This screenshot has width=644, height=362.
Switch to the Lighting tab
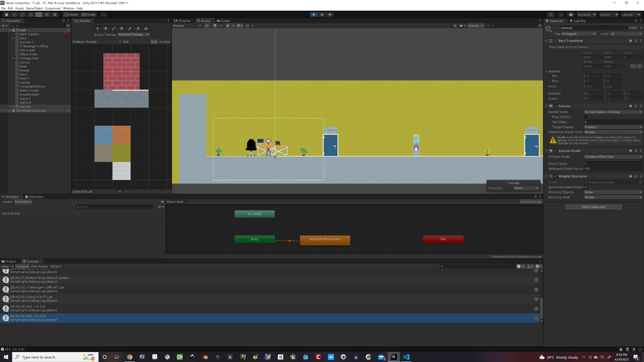577,21
